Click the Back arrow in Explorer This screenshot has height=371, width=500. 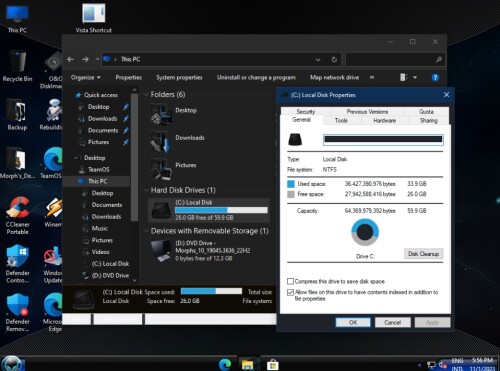coord(70,59)
